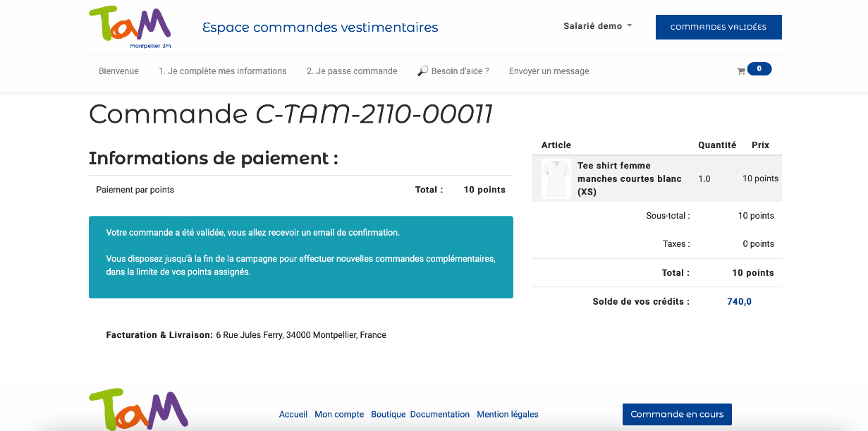
Task: Go to Mon compte footer link
Action: [x=339, y=415]
